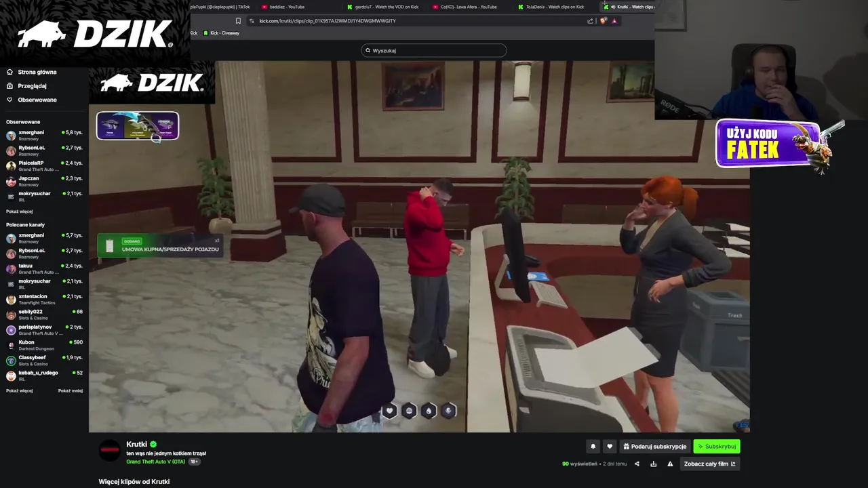
Task: Click the Wyszukaj search field
Action: [433, 50]
